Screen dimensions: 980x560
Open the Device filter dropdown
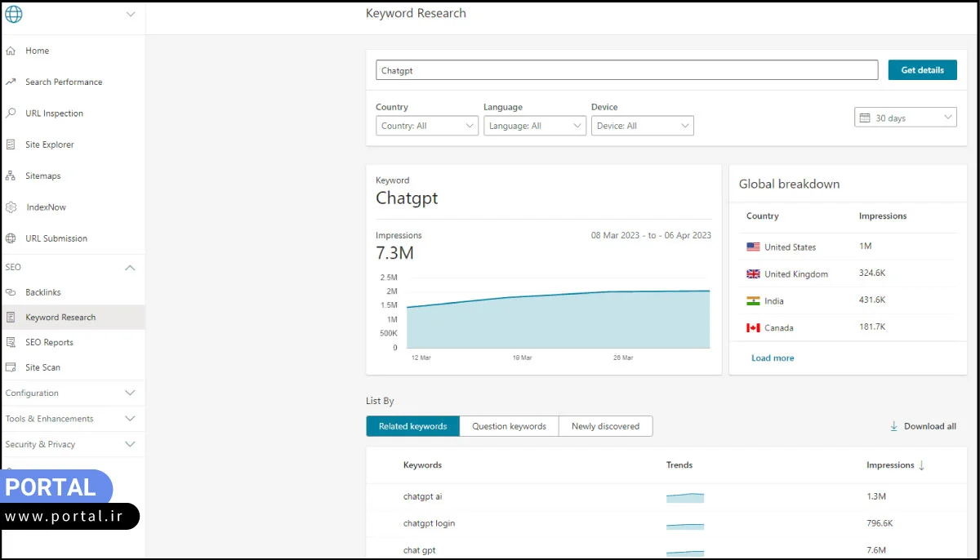(x=642, y=125)
